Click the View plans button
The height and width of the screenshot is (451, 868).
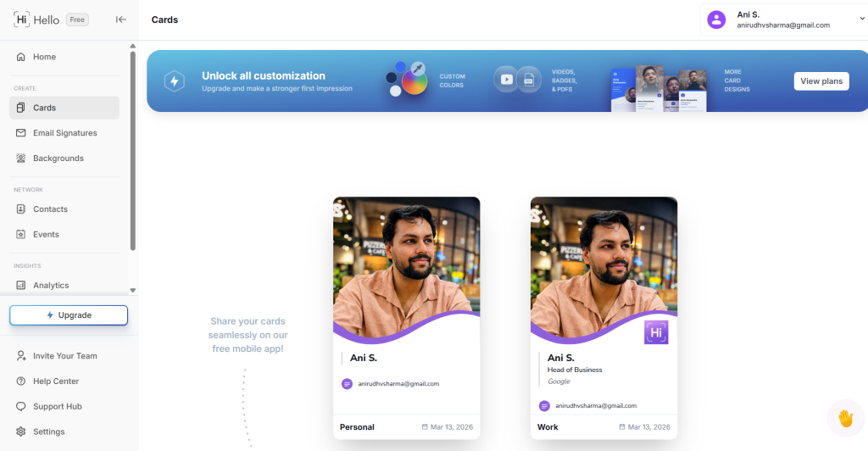[x=821, y=81]
